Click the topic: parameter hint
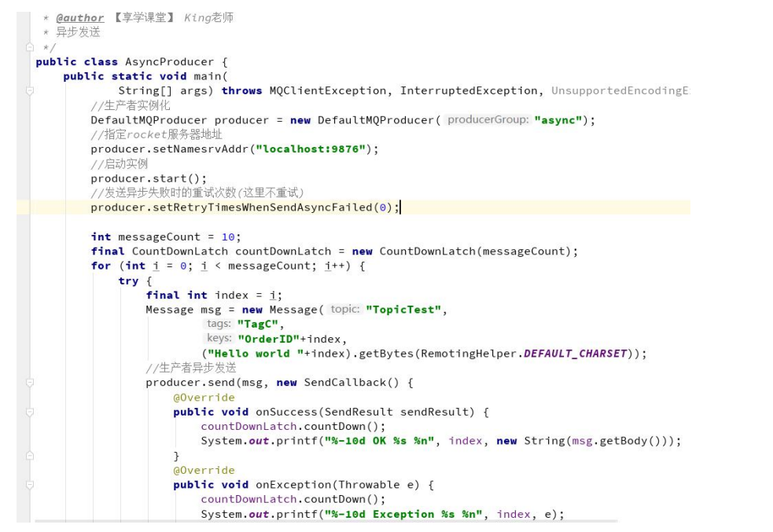The height and width of the screenshot is (532, 773). (x=344, y=310)
